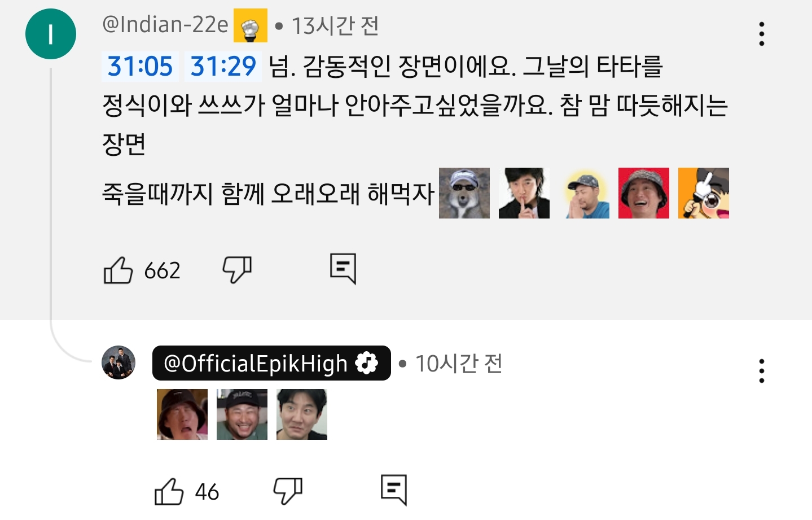Click the crying face bucket hat emoji in reply
Screen dimensions: 812x520
pos(182,414)
